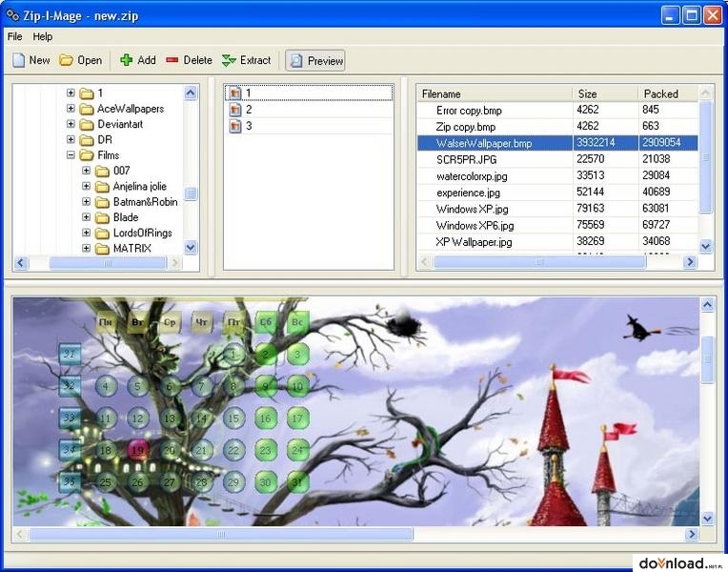
Task: Expand the Blade subfolder
Action: tap(87, 217)
